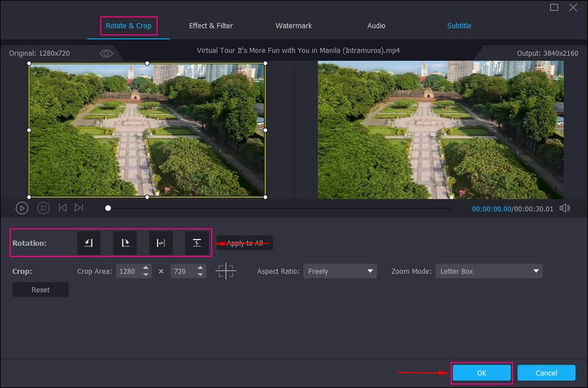
Task: Increase the crop width value
Action: click(146, 267)
